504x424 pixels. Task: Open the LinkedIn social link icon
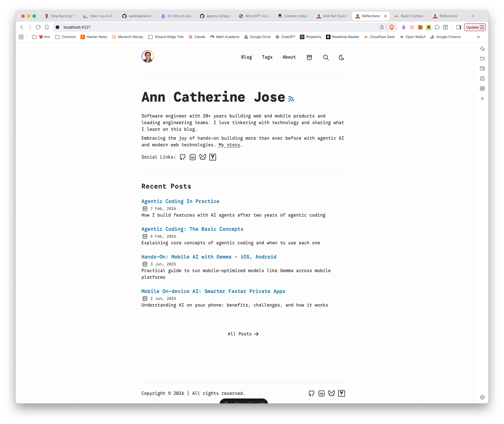coord(193,157)
